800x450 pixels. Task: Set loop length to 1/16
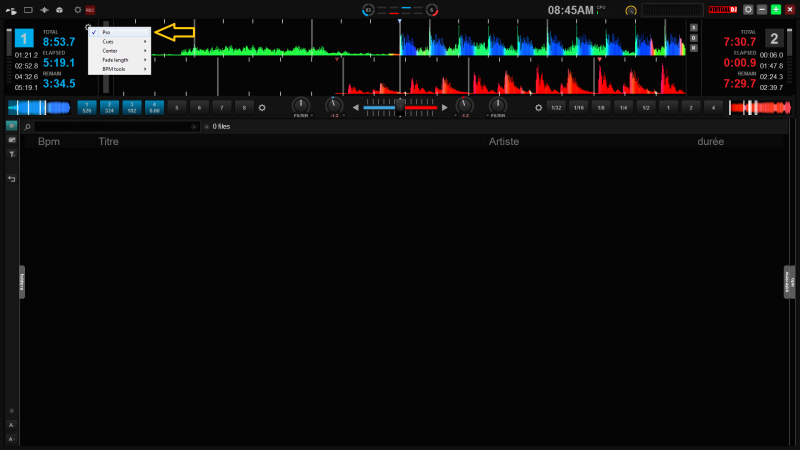(x=579, y=108)
